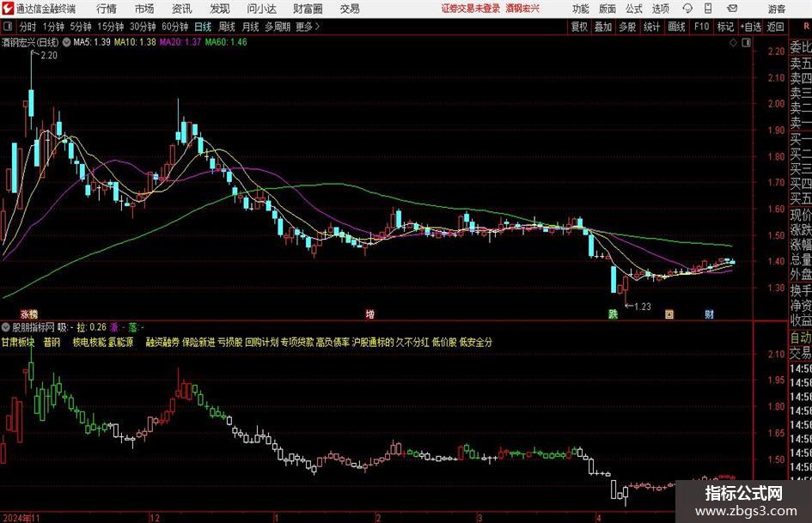Toggle the left panel icon beside 分时
Image resolution: width=812 pixels, height=523 pixels.
(x=8, y=27)
